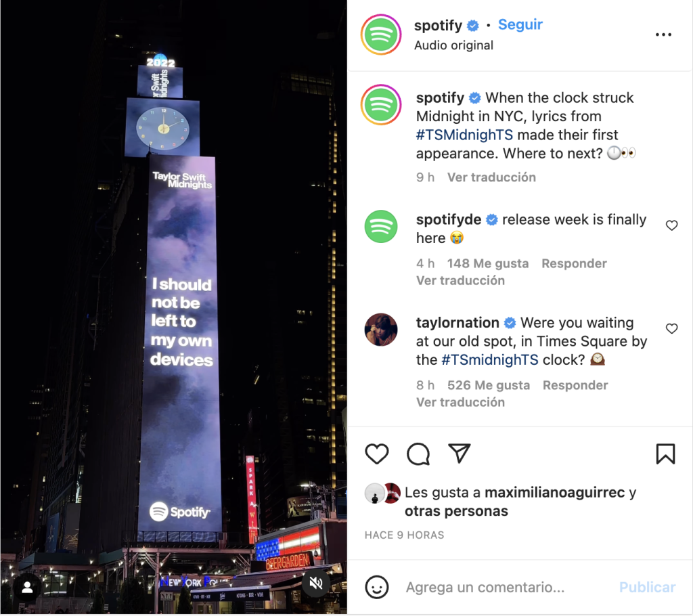693x616 pixels.
Task: Share the post with the paper plane icon
Action: 460,454
